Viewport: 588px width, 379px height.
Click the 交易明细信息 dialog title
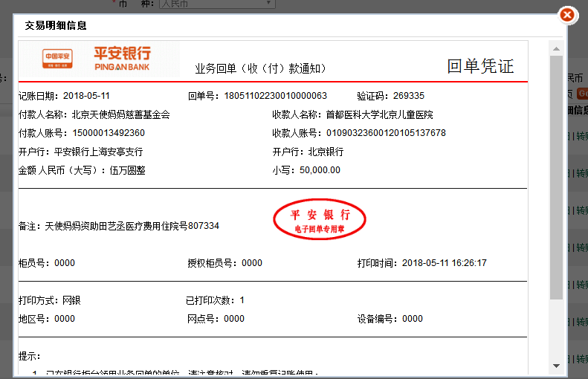56,25
